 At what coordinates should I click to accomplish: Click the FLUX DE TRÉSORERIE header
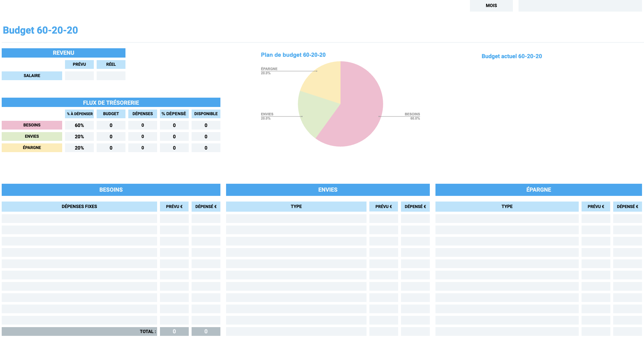111,102
